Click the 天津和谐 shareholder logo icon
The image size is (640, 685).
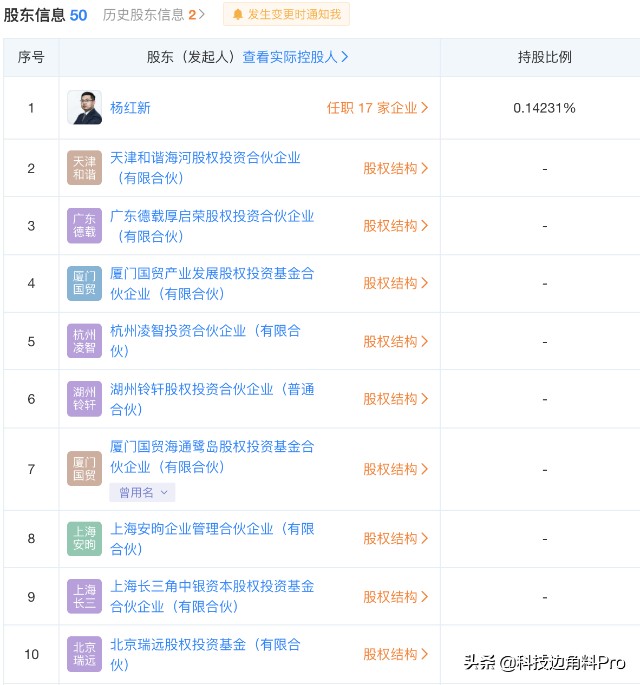pyautogui.click(x=84, y=168)
